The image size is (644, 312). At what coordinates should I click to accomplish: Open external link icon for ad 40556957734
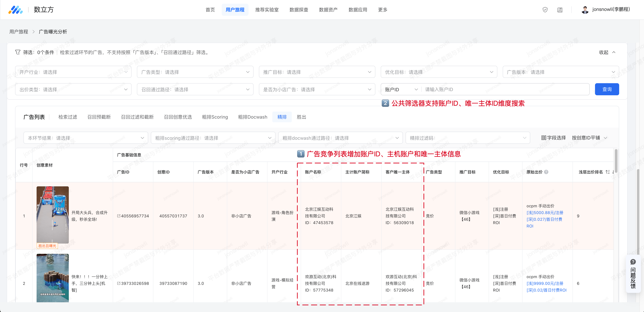[119, 216]
